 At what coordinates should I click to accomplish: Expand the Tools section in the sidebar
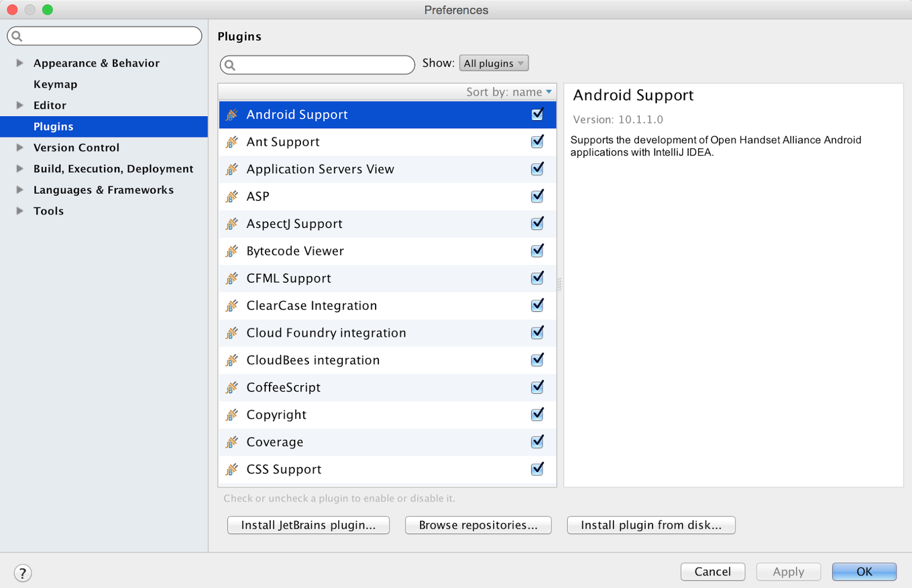[19, 211]
